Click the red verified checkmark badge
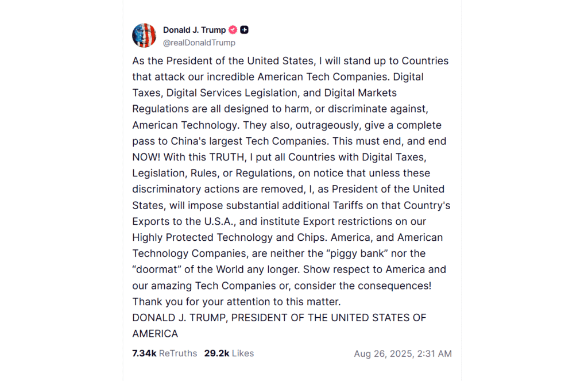 233,30
